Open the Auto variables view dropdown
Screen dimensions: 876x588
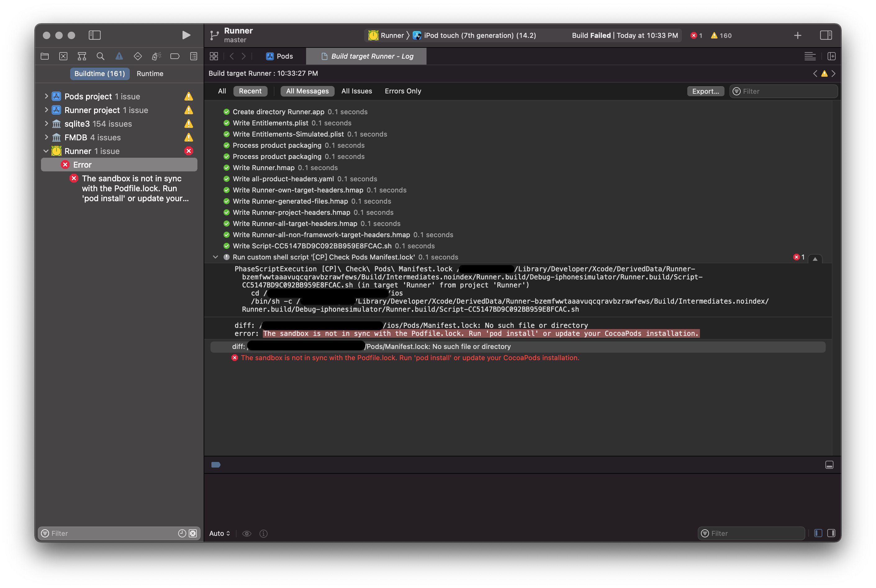coord(219,533)
